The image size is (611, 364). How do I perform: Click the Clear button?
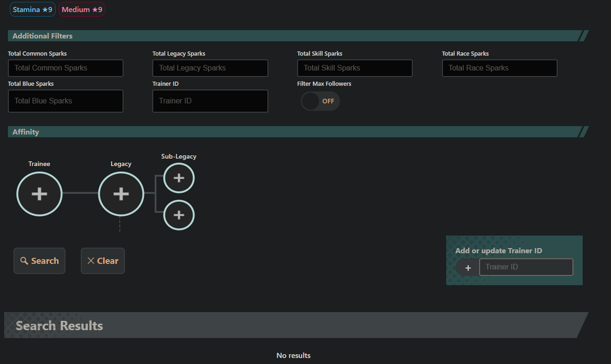click(x=103, y=261)
